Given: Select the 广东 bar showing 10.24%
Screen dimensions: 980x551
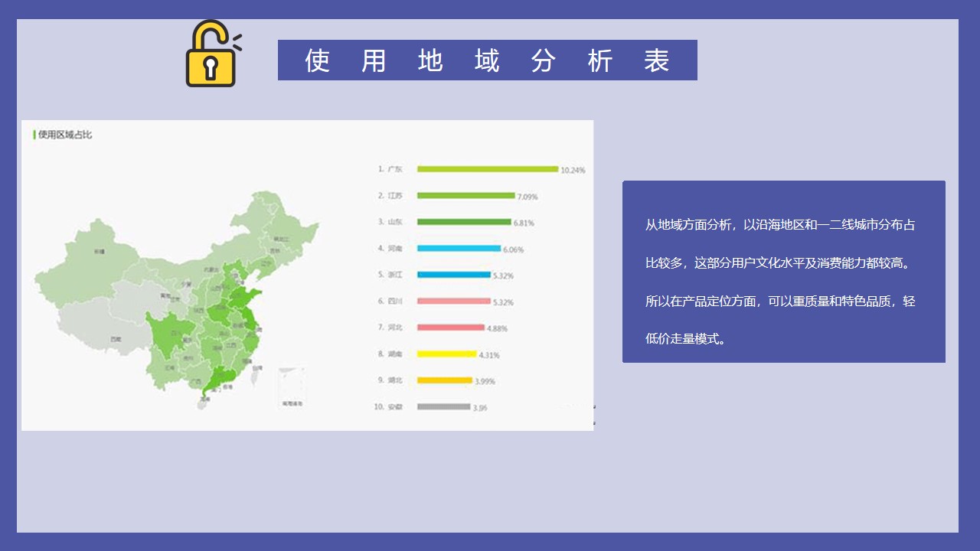Looking at the screenshot, I should point(488,169).
